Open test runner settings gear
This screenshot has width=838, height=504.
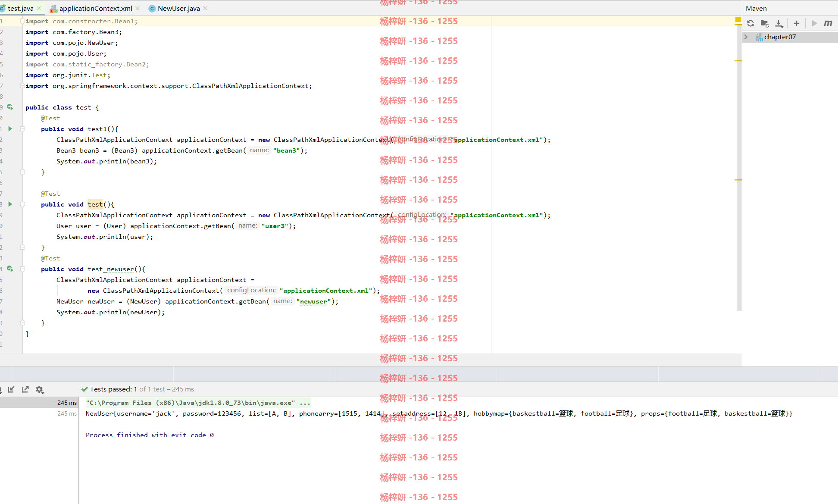click(40, 389)
